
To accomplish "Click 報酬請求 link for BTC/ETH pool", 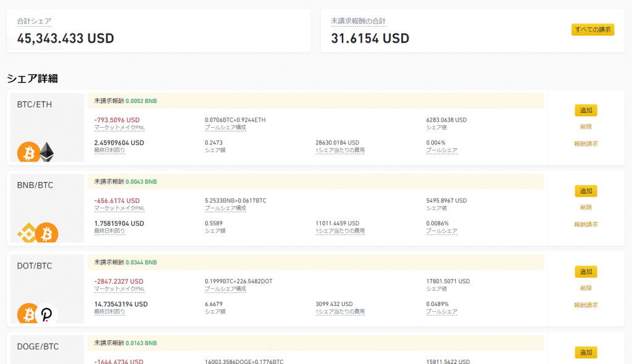I will point(586,144).
